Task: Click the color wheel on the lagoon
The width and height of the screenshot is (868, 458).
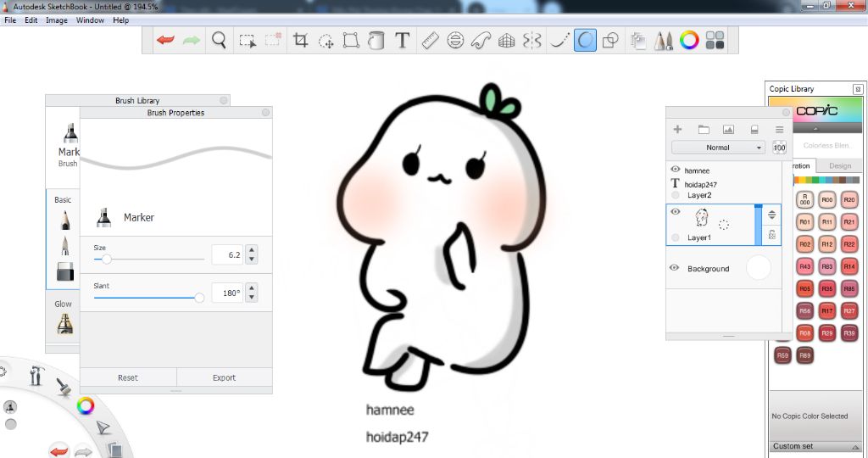Action: tap(86, 406)
